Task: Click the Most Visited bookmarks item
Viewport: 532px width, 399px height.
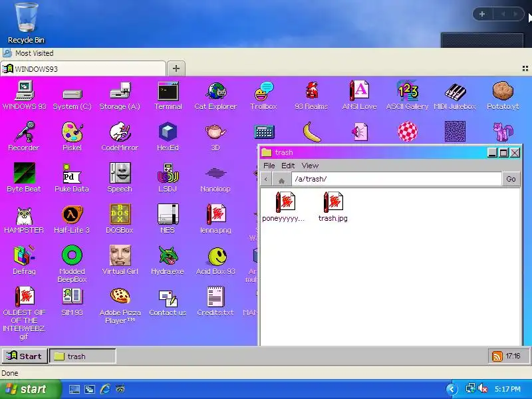Action: (x=28, y=53)
